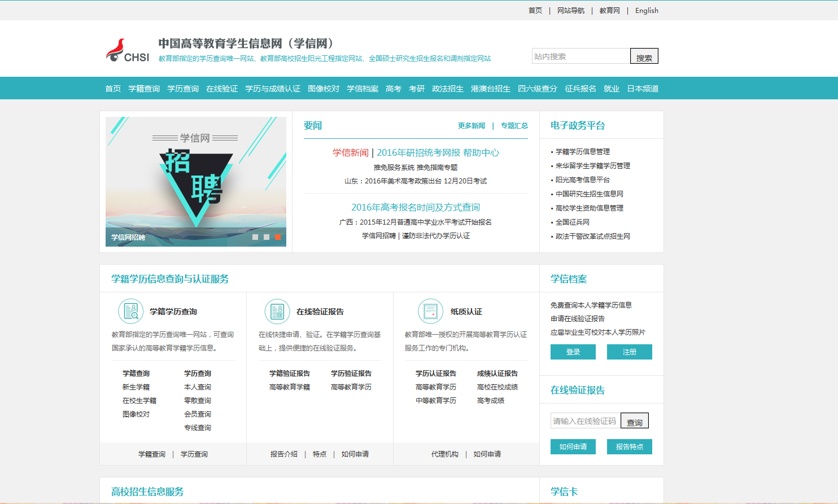Open the 日本频道 navigation item

pyautogui.click(x=643, y=89)
